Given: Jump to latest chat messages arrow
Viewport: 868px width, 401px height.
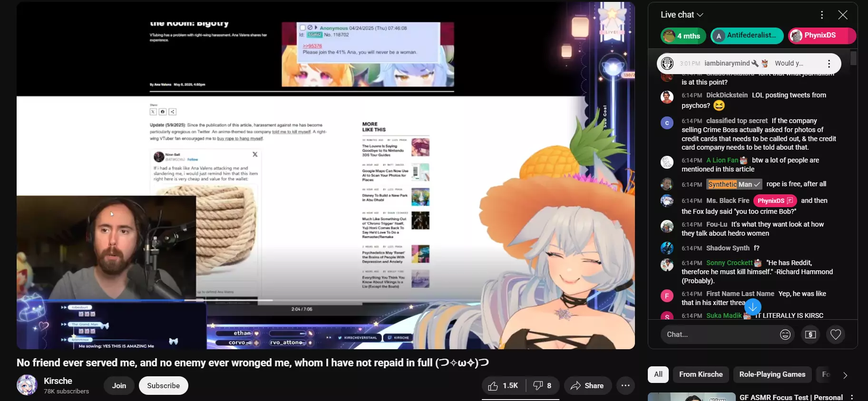Looking at the screenshot, I should pyautogui.click(x=753, y=307).
